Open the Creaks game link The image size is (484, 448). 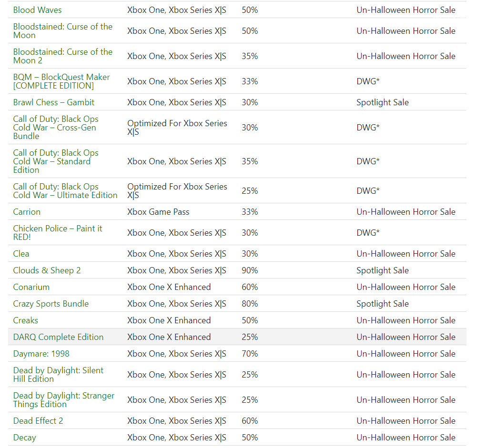coord(26,320)
